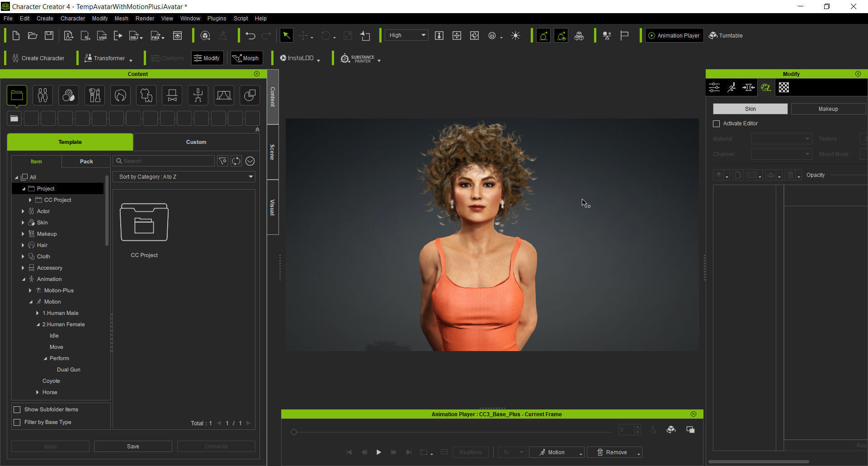868x466 pixels.
Task: Open the Animation category icon in Content
Action: pos(198,95)
